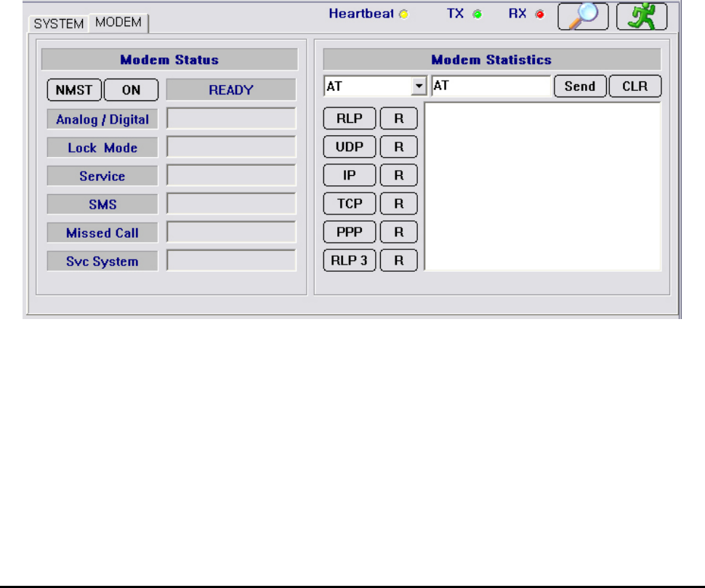Click the Missed Call label
The image size is (705, 588).
(x=102, y=233)
